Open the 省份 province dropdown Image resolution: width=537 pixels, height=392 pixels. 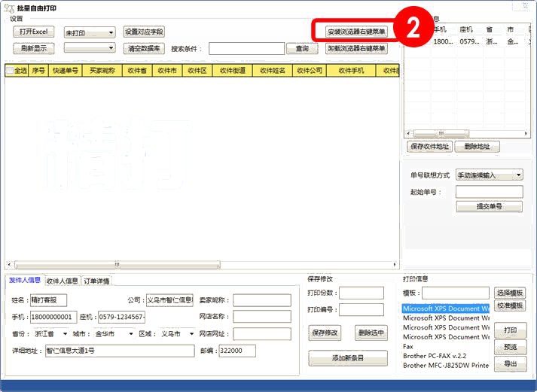tap(65, 333)
